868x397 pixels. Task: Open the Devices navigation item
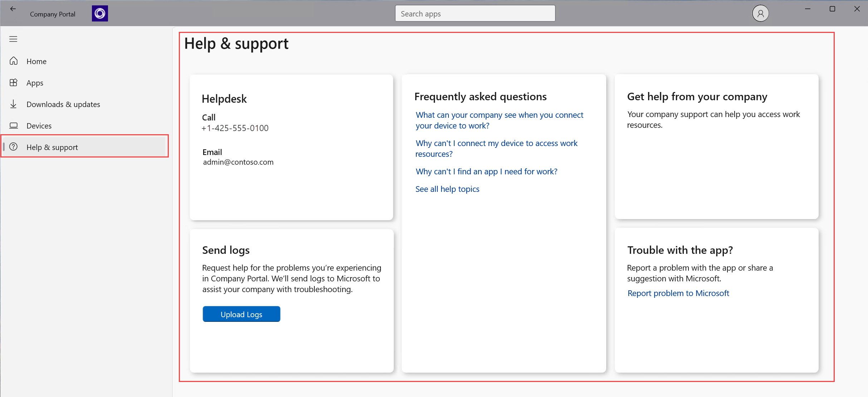pyautogui.click(x=85, y=126)
